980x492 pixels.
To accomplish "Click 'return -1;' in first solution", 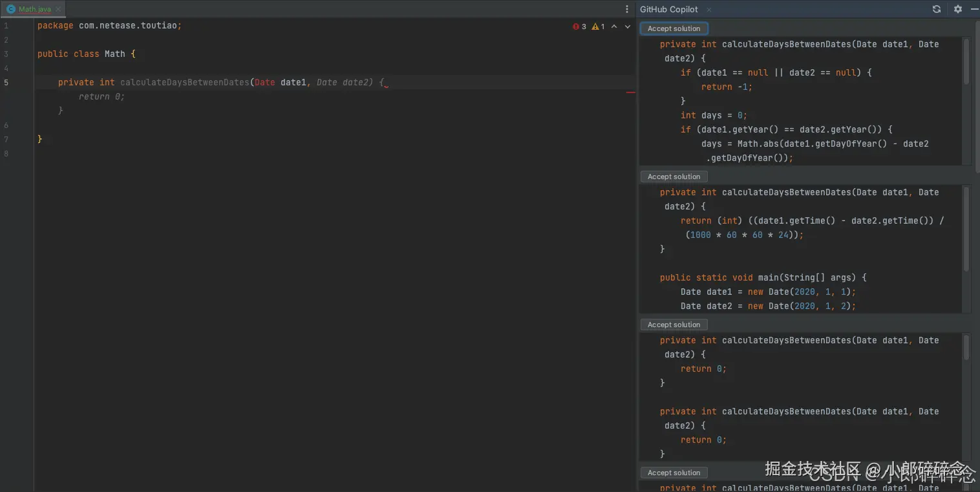I will click(x=727, y=87).
